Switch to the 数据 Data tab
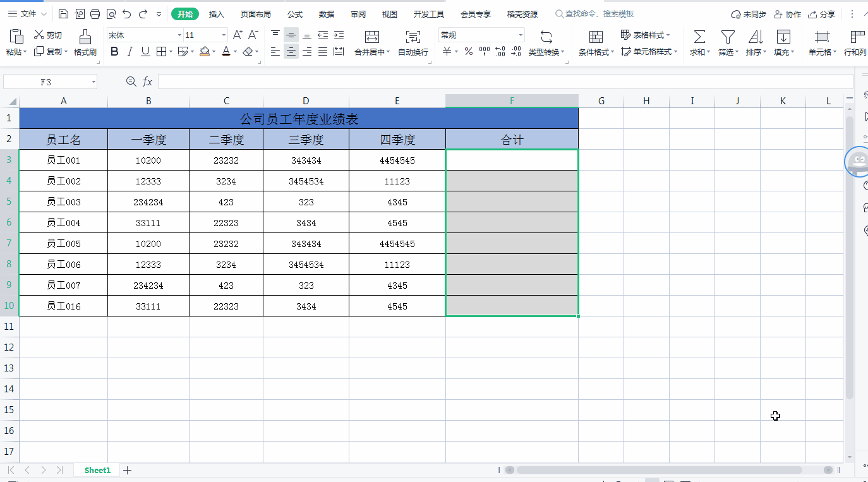 click(327, 14)
